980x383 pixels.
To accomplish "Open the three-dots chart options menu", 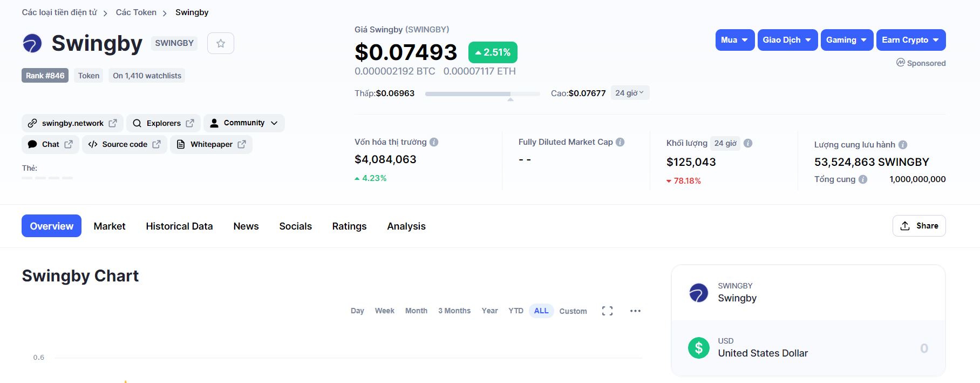I will pyautogui.click(x=635, y=311).
